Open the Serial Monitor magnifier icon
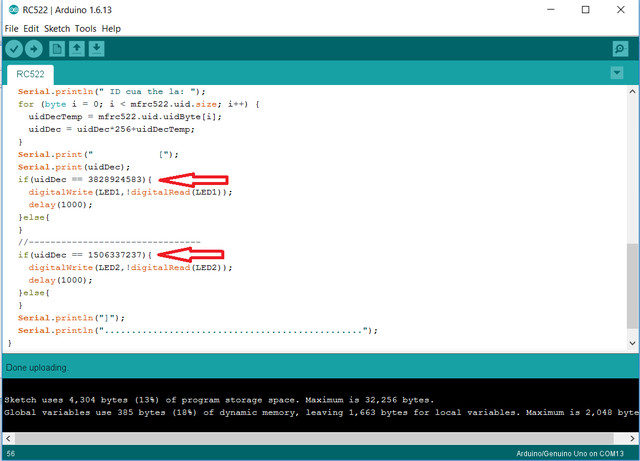 620,49
